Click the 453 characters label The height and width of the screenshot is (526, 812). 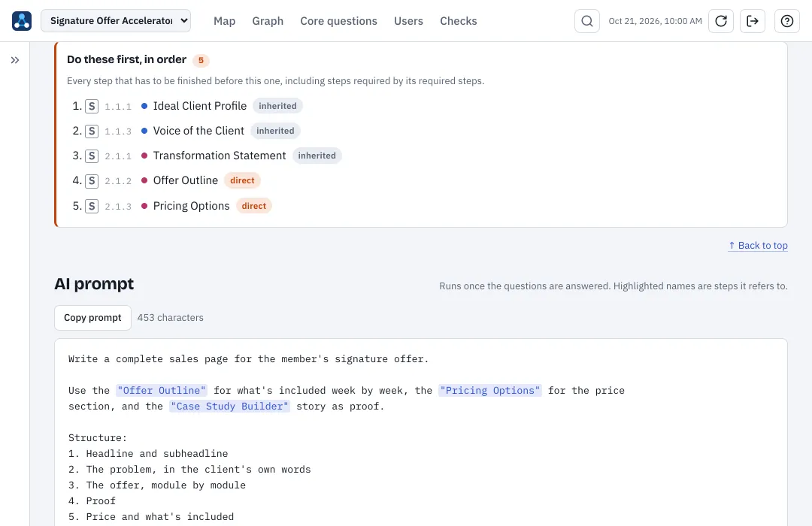pyautogui.click(x=171, y=318)
